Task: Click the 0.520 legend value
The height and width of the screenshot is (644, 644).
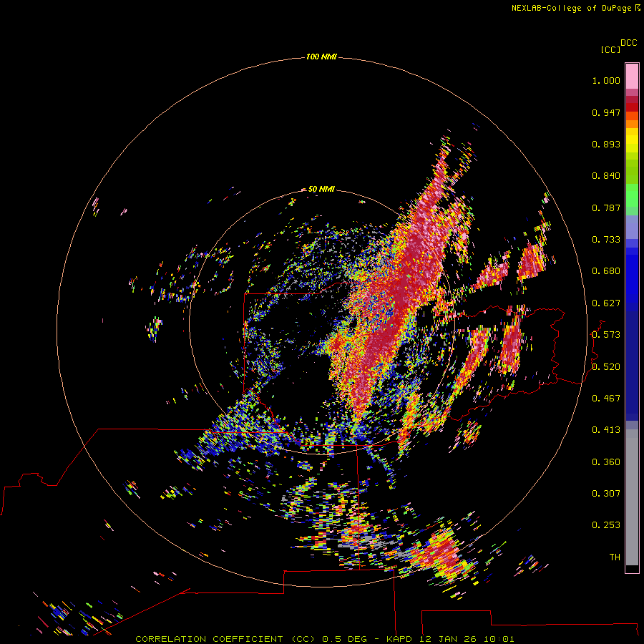Action: pos(606,367)
